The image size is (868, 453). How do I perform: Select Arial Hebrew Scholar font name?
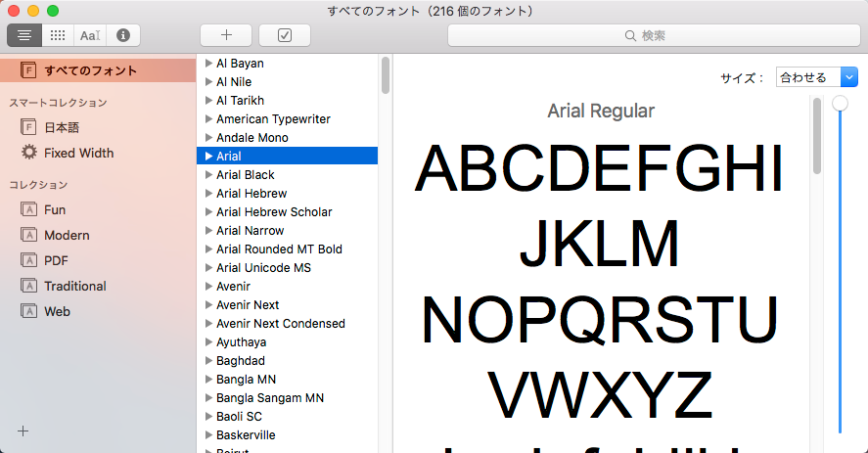[x=274, y=212]
